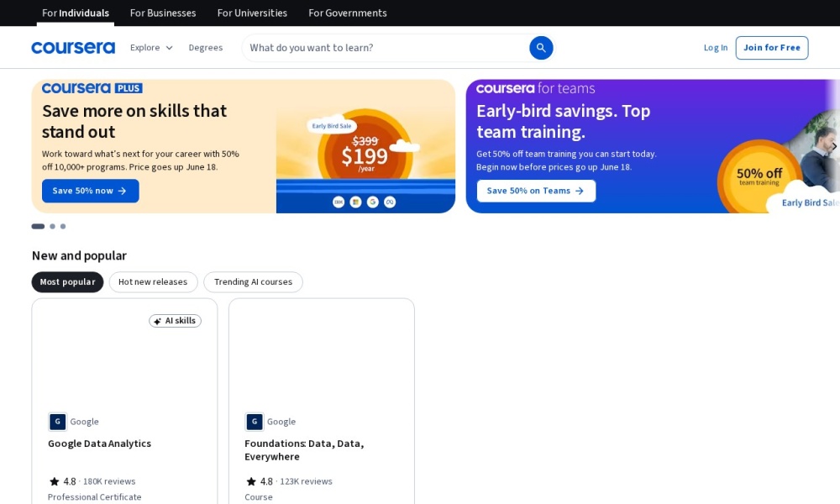Click the Save 50% now button

coord(91,191)
